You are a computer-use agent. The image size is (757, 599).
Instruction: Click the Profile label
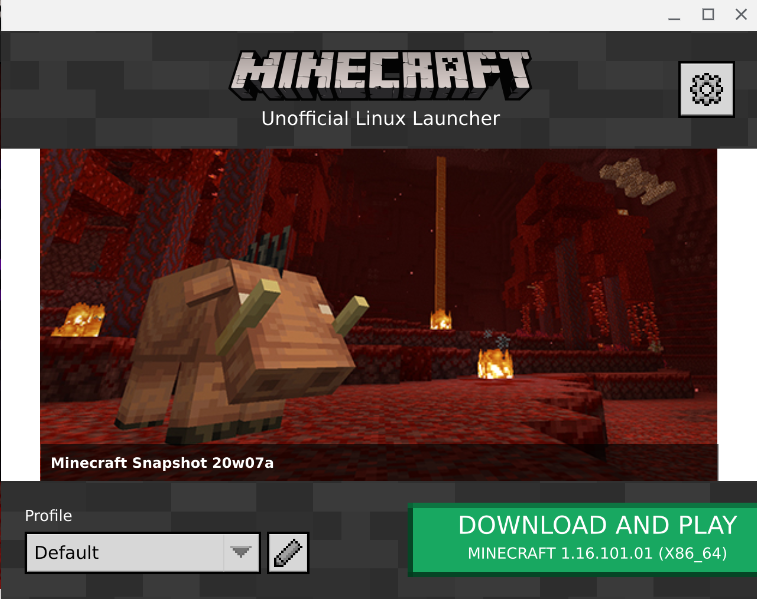(x=48, y=515)
